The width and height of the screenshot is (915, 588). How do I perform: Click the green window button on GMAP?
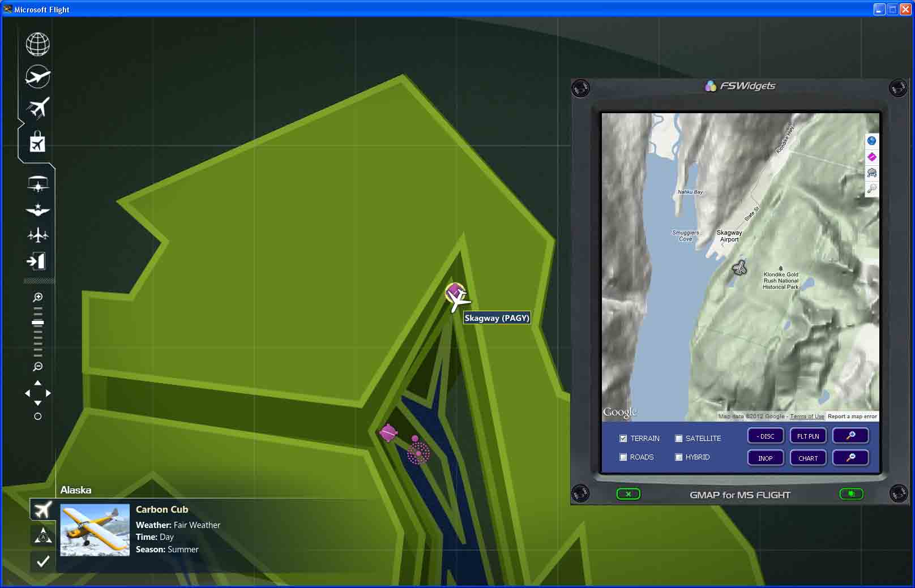click(851, 494)
